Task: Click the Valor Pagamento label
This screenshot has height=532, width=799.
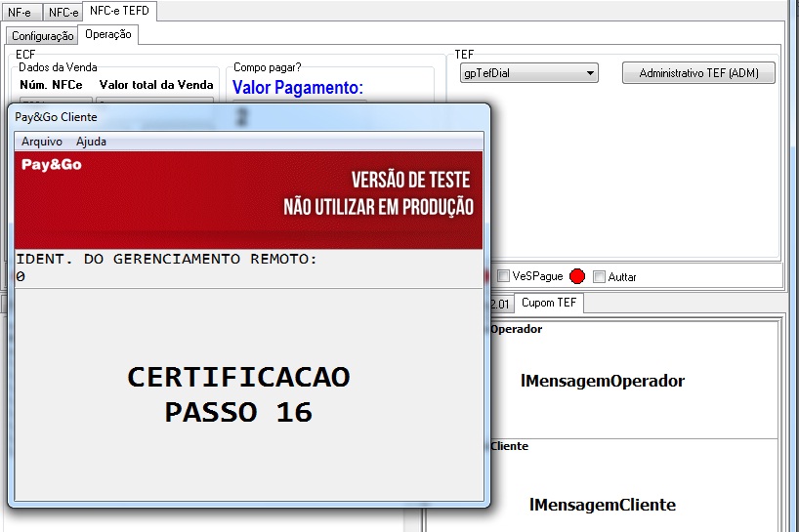Action: click(x=298, y=88)
